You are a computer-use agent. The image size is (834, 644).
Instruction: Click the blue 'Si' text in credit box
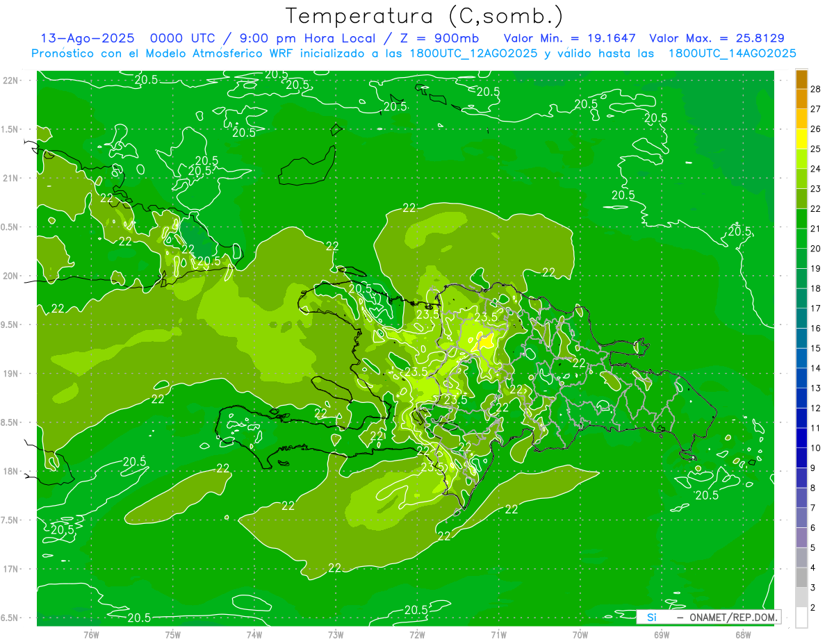[651, 617]
